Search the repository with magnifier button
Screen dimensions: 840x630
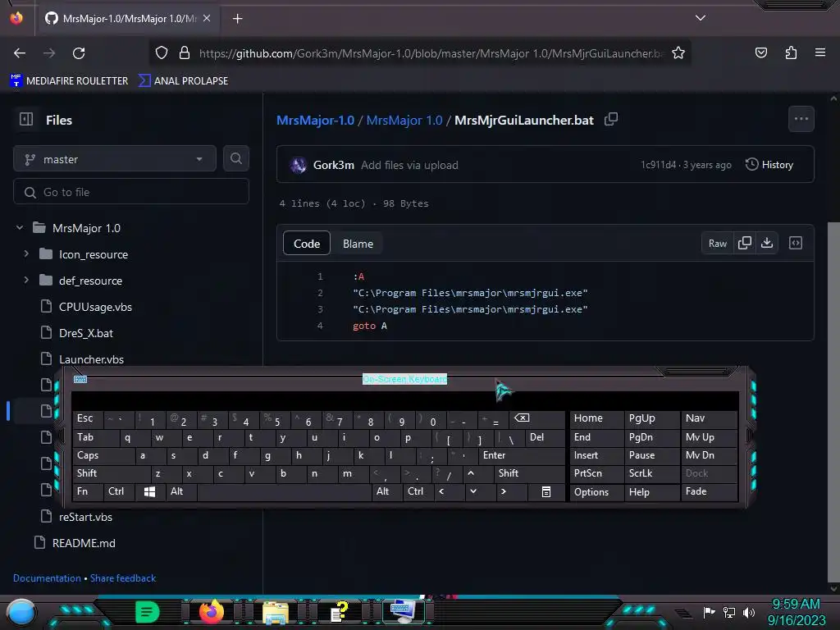235,158
